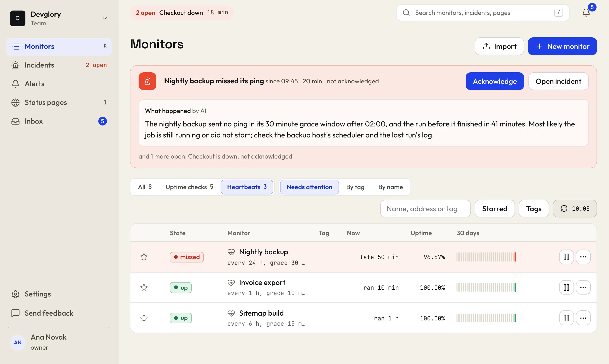Click the New monitor button
The height and width of the screenshot is (364, 609).
coord(562,46)
